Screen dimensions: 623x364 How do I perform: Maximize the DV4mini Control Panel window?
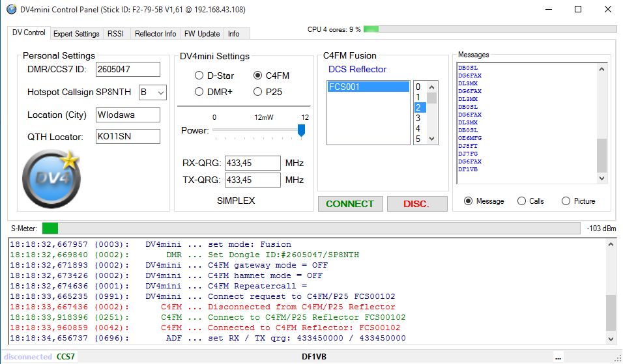tap(578, 9)
